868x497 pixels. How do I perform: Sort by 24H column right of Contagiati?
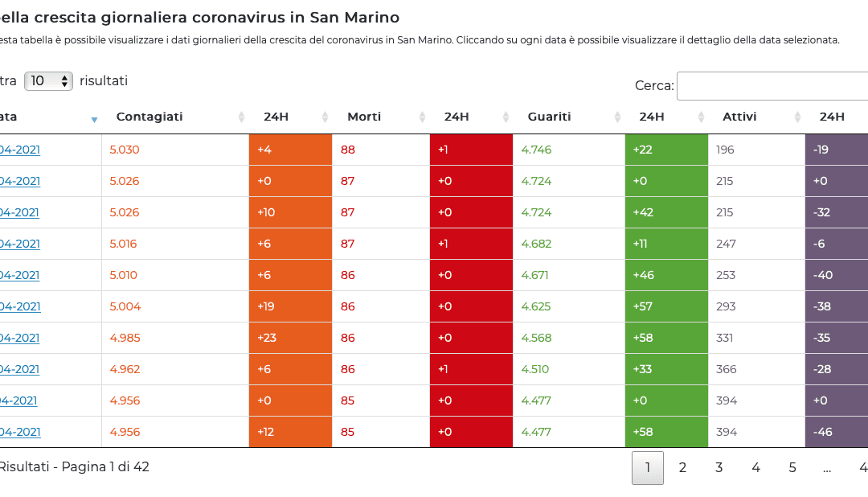click(x=325, y=117)
